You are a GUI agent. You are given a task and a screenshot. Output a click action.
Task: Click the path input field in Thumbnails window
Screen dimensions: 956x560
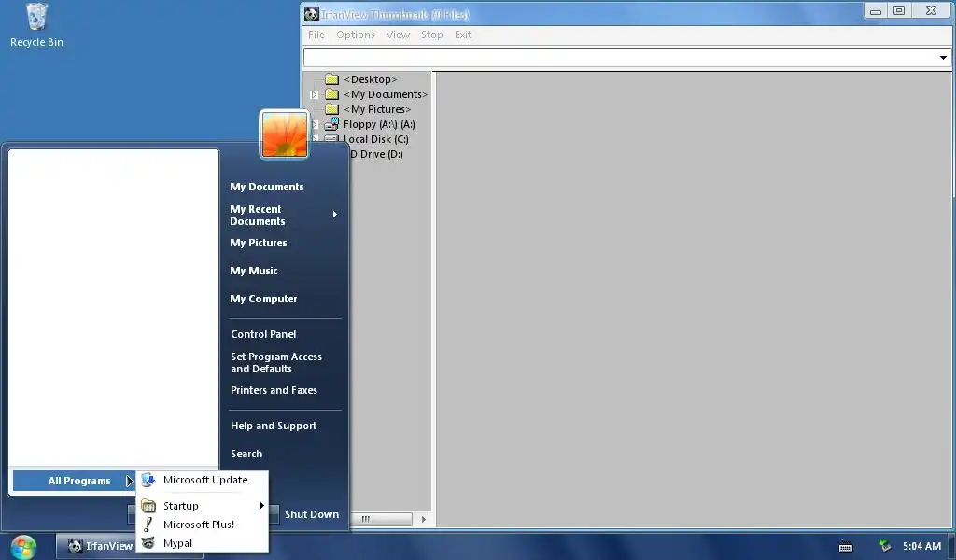620,58
